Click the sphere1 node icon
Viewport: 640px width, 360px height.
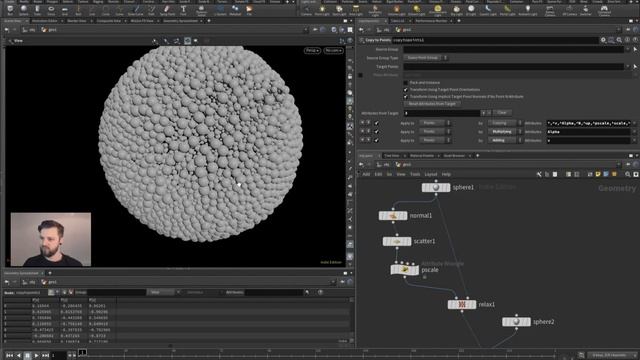pos(436,187)
